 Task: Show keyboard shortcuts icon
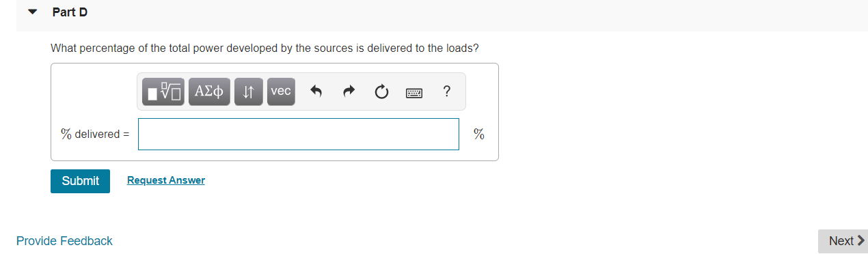tap(414, 92)
